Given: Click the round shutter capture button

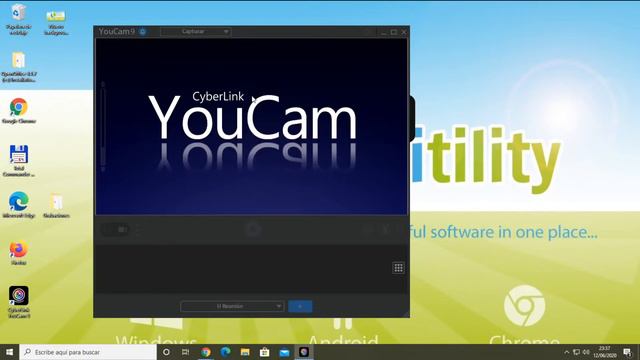Looking at the screenshot, I should [x=253, y=229].
